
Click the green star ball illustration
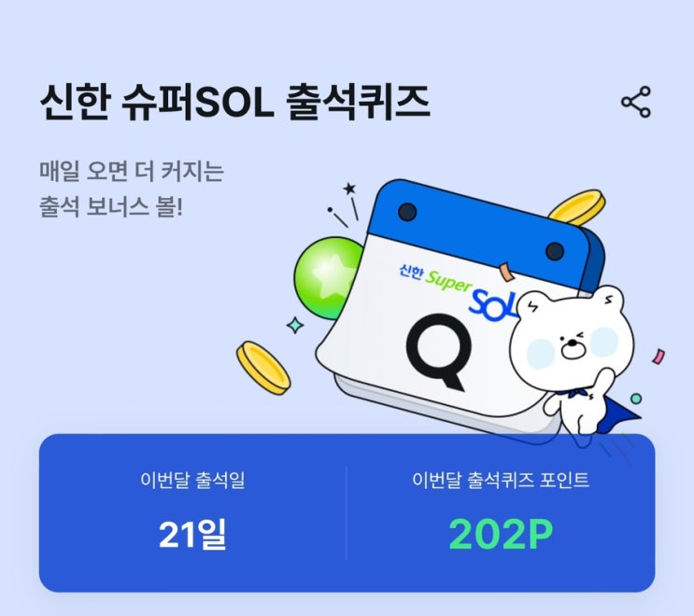pos(327,278)
